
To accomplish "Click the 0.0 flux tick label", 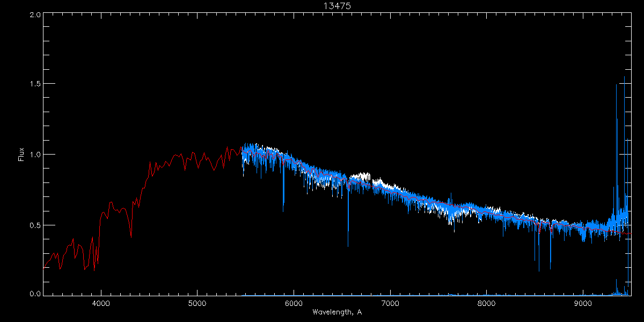I will point(35,294).
